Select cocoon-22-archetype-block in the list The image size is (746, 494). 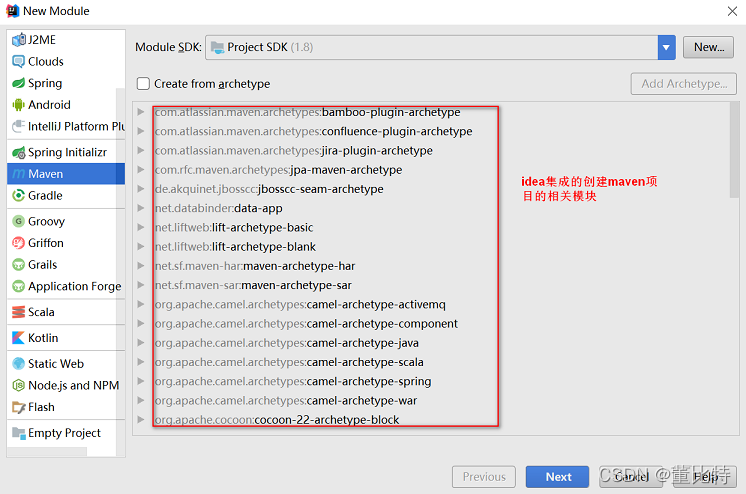click(x=276, y=419)
